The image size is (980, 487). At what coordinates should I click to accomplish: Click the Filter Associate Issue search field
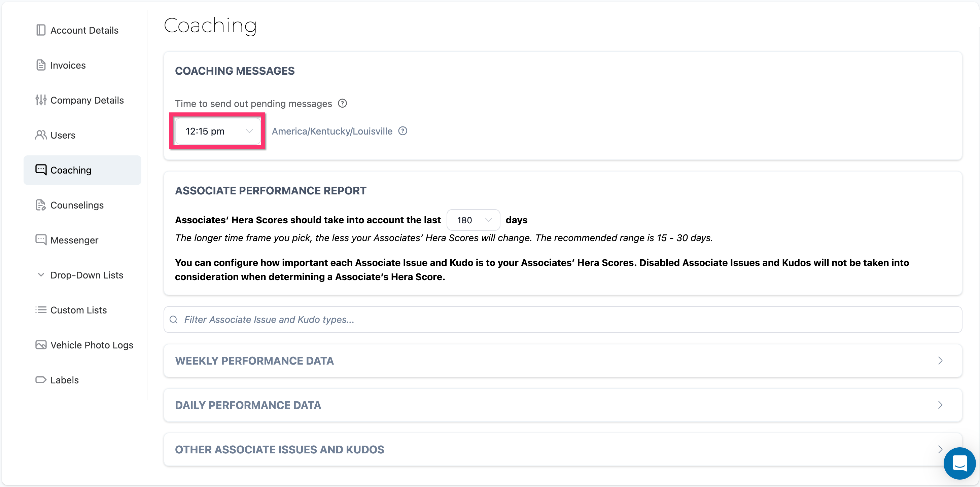[562, 320]
